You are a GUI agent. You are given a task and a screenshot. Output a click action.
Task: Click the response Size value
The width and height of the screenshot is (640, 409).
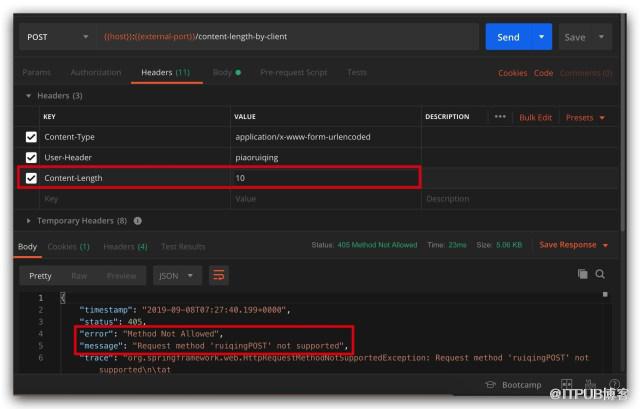(509, 245)
